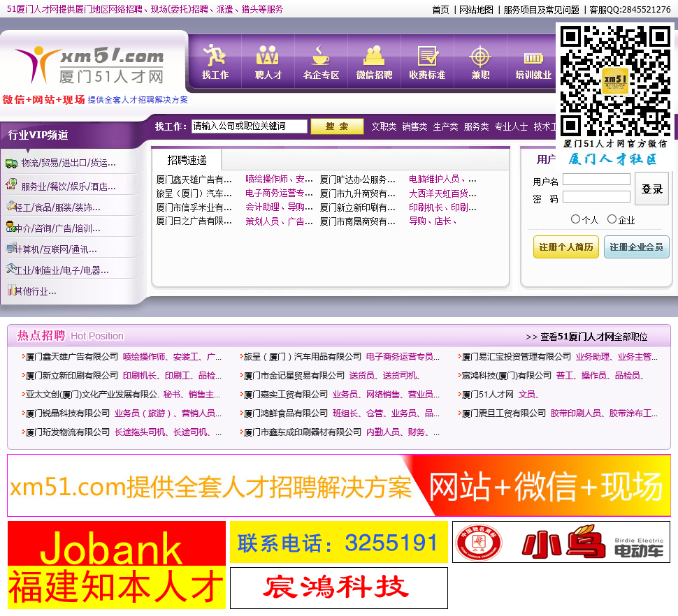This screenshot has width=678, height=616.
Task: Click 联系电话 3255191 yellow banner
Action: pyautogui.click(x=338, y=542)
